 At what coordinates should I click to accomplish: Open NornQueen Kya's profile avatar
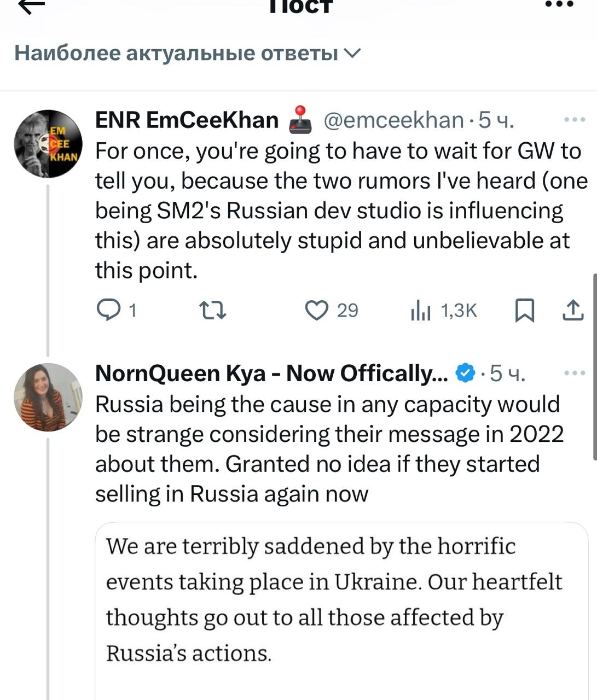48,397
